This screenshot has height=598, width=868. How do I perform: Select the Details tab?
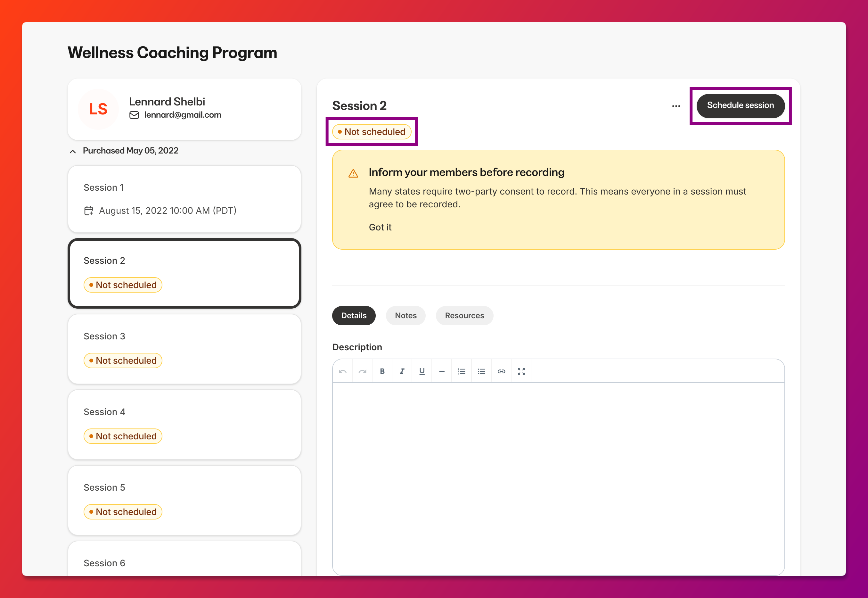coord(354,315)
